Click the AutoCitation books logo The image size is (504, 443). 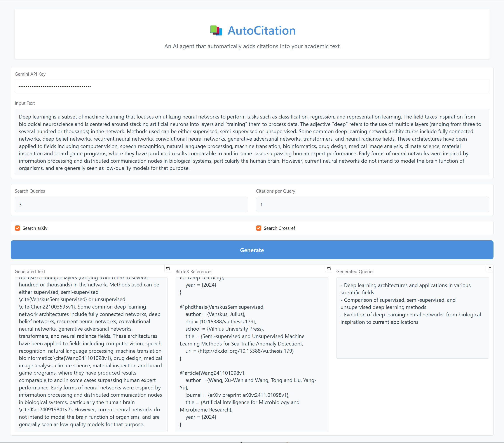point(216,31)
